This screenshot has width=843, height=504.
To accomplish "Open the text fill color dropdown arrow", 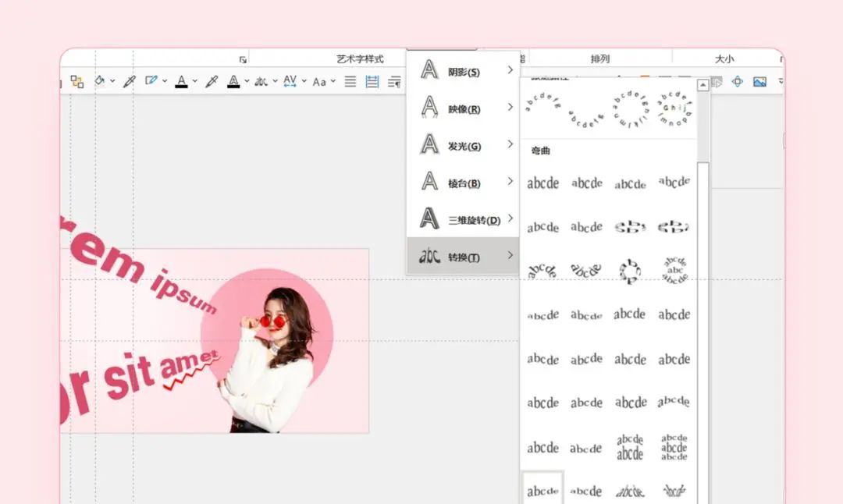I will click(x=194, y=81).
